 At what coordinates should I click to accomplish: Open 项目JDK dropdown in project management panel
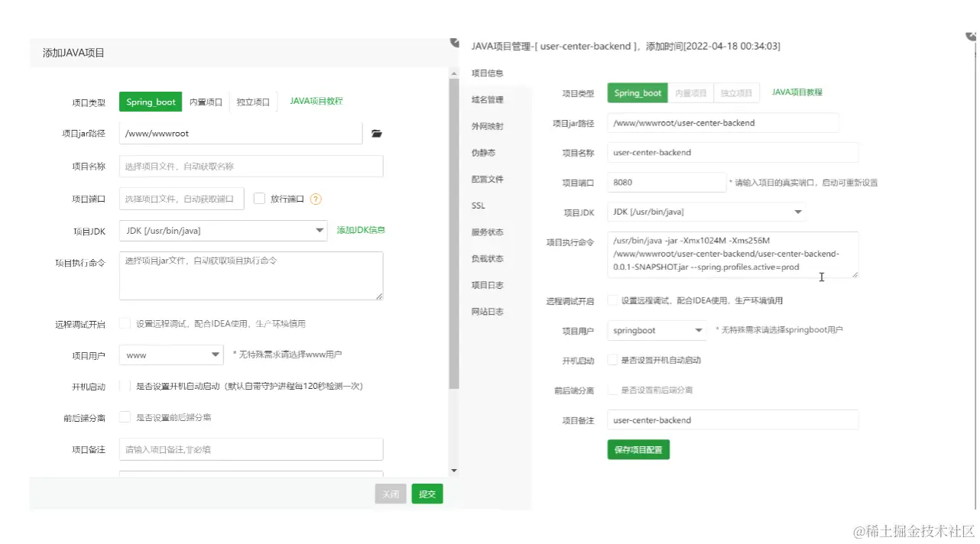(x=707, y=212)
